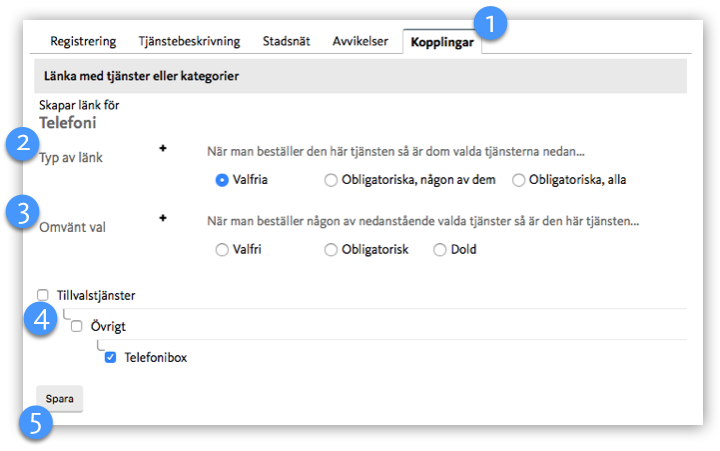Click the blue number 5 callout badge
Screen dimensions: 720x451
[x=35, y=423]
